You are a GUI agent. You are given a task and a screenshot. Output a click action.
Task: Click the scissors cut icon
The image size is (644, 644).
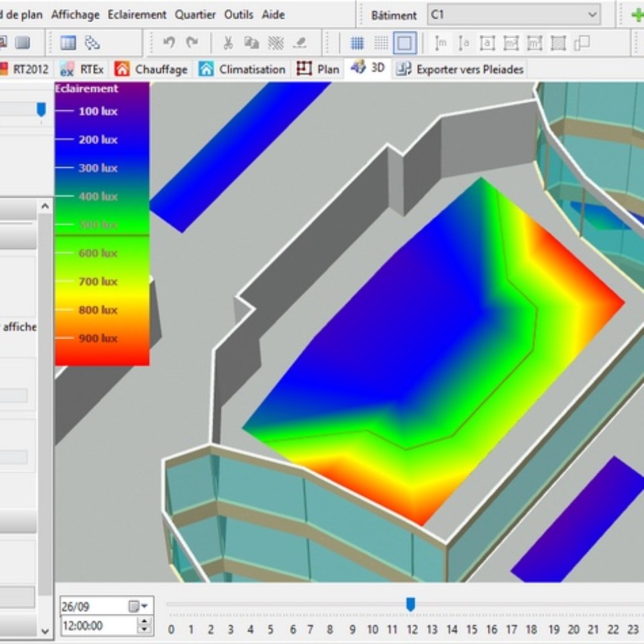pyautogui.click(x=228, y=43)
